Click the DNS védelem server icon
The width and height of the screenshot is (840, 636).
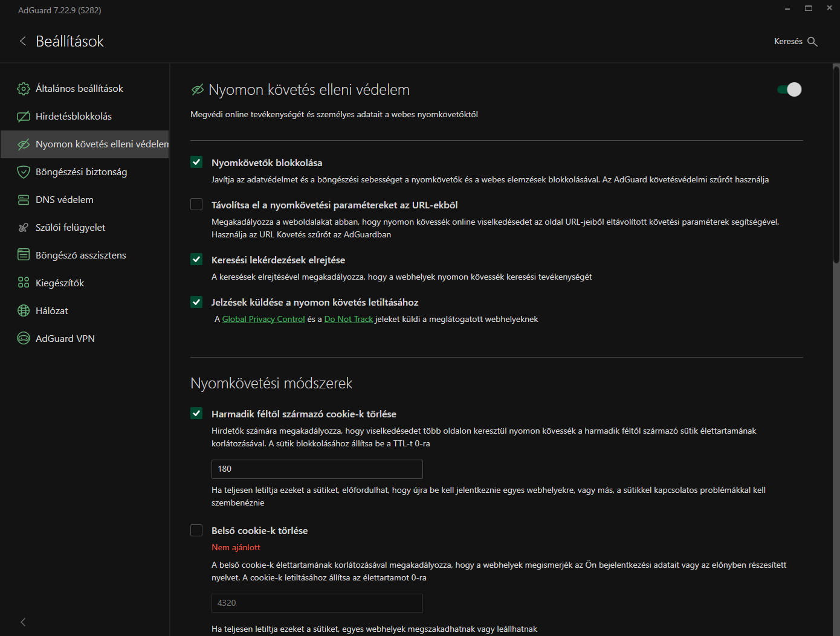pyautogui.click(x=24, y=200)
